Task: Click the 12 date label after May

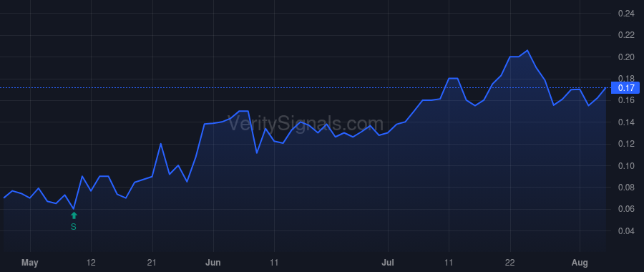Action: [91, 263]
